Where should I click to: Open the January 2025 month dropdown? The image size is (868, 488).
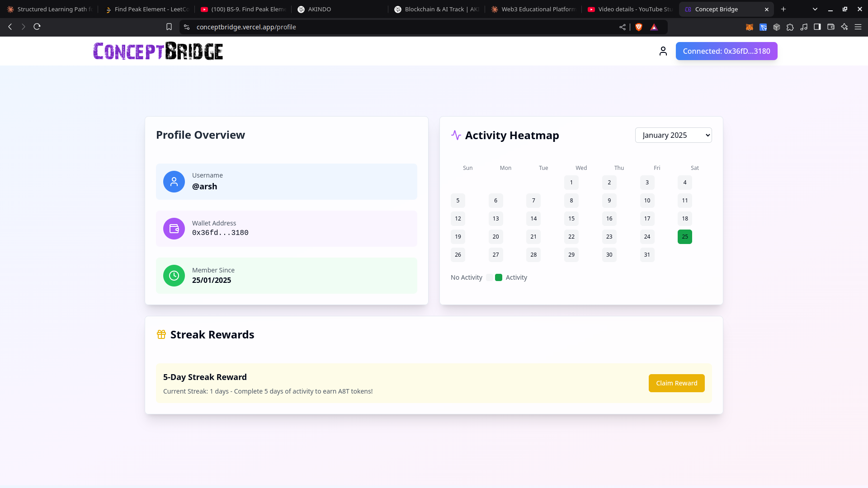tap(673, 135)
